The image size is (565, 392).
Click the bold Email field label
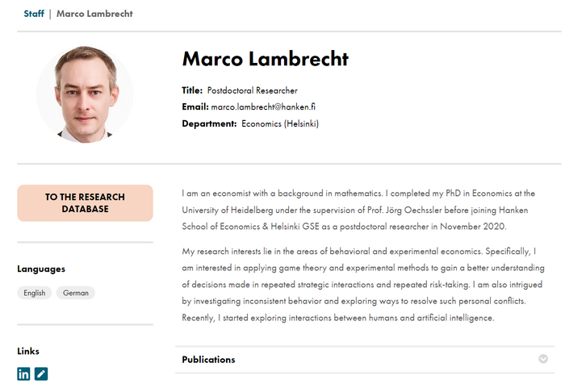[x=195, y=106]
